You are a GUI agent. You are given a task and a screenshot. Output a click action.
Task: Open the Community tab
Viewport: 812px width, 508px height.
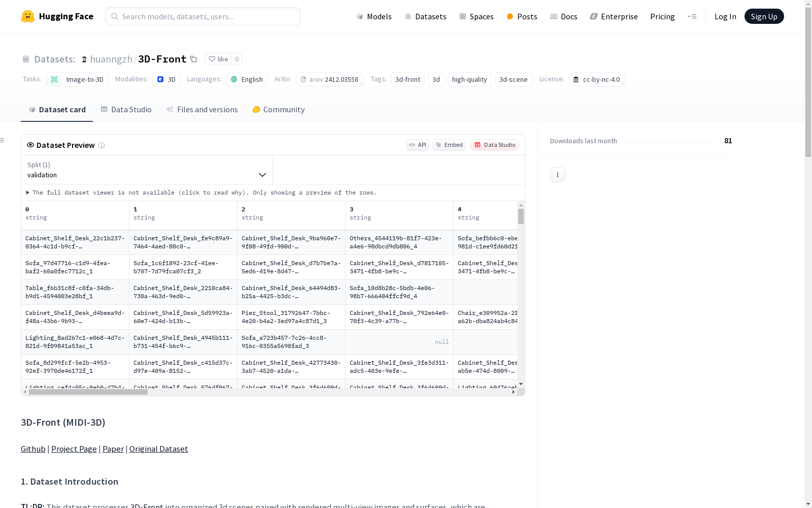tap(279, 110)
